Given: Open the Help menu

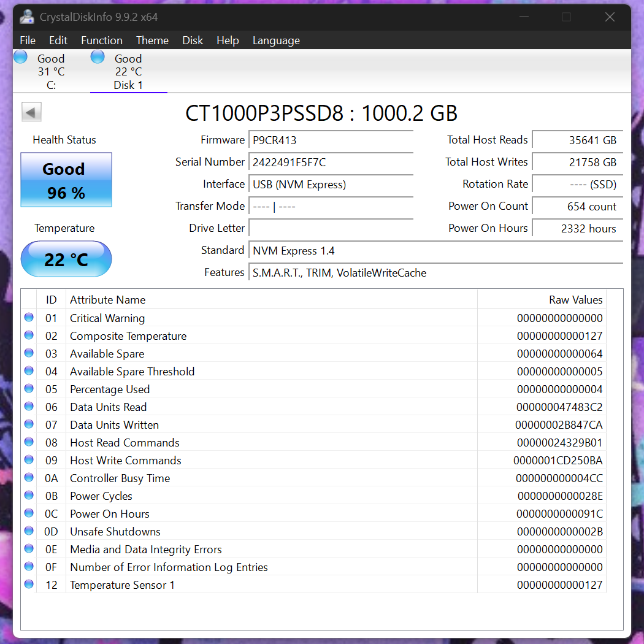Looking at the screenshot, I should coord(228,40).
